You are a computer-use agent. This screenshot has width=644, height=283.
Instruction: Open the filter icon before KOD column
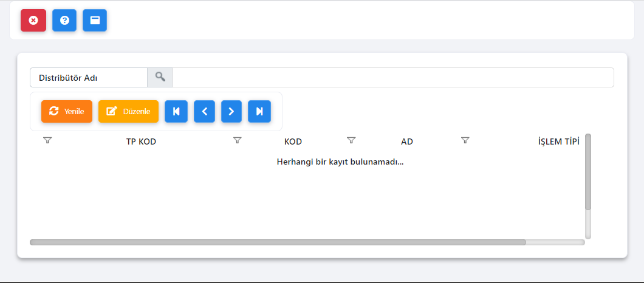click(x=237, y=140)
